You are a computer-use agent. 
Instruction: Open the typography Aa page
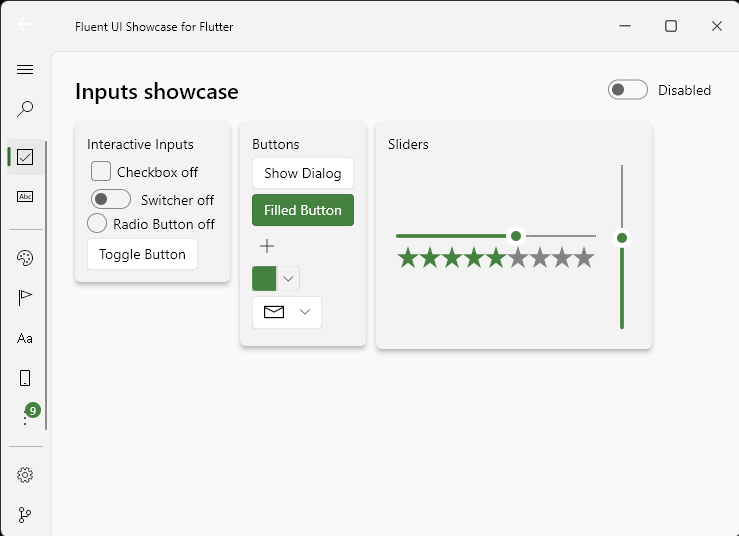(25, 338)
